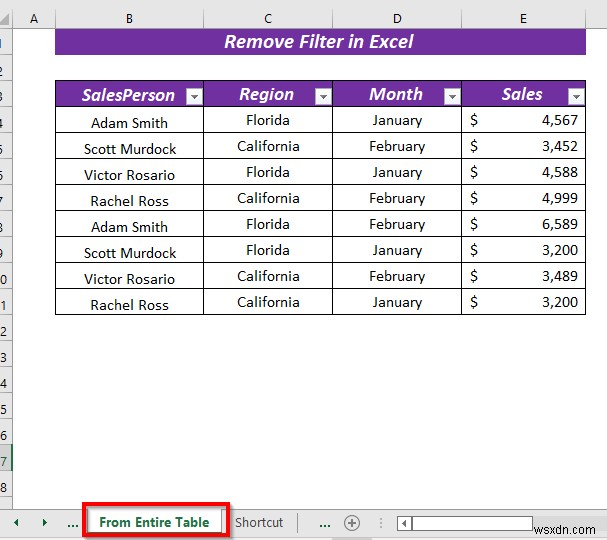Screen dimensions: 607x540
Task: Select California cell in the 3,489 row
Action: click(x=268, y=276)
